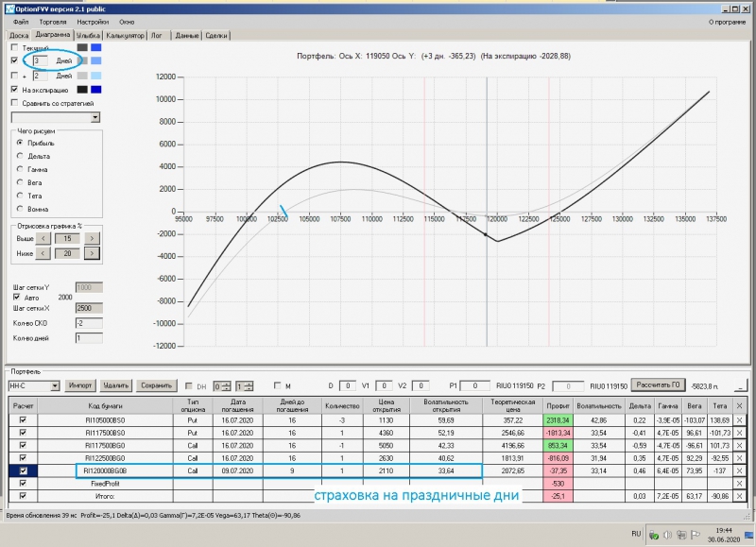The height and width of the screenshot is (547, 756).
Task: Remove the RI122500BG0 row using X
Action: [739, 458]
